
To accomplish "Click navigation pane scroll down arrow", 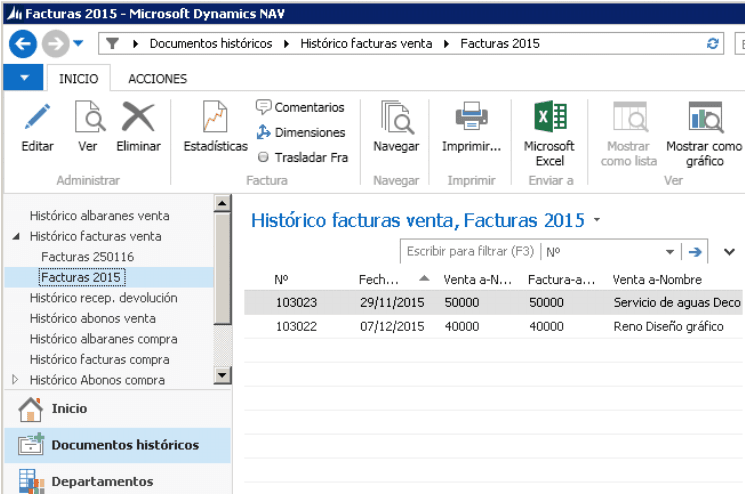I will click(222, 375).
